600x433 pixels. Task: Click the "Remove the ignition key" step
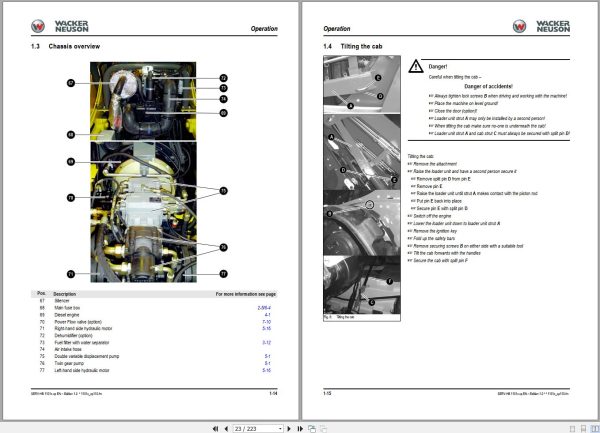(435, 231)
